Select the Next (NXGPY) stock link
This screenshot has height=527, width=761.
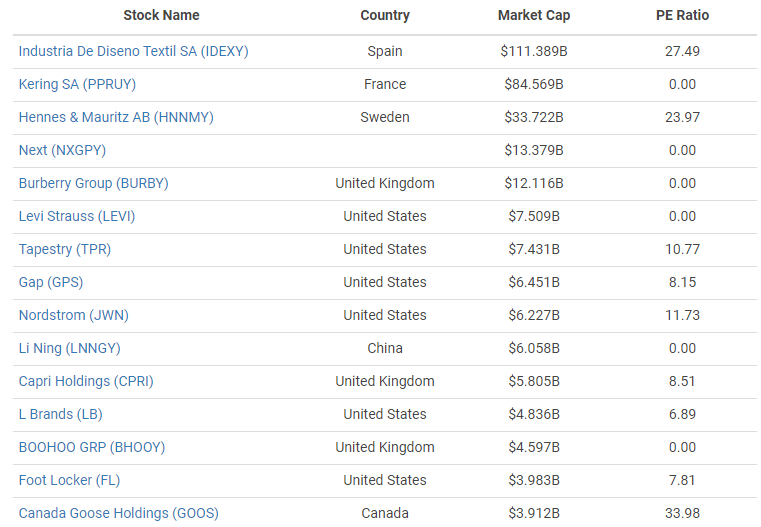click(x=62, y=150)
